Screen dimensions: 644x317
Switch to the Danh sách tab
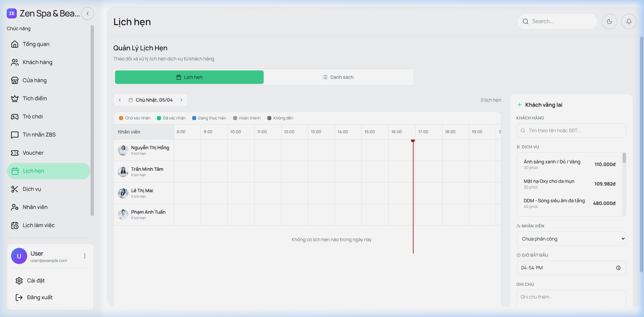point(338,77)
